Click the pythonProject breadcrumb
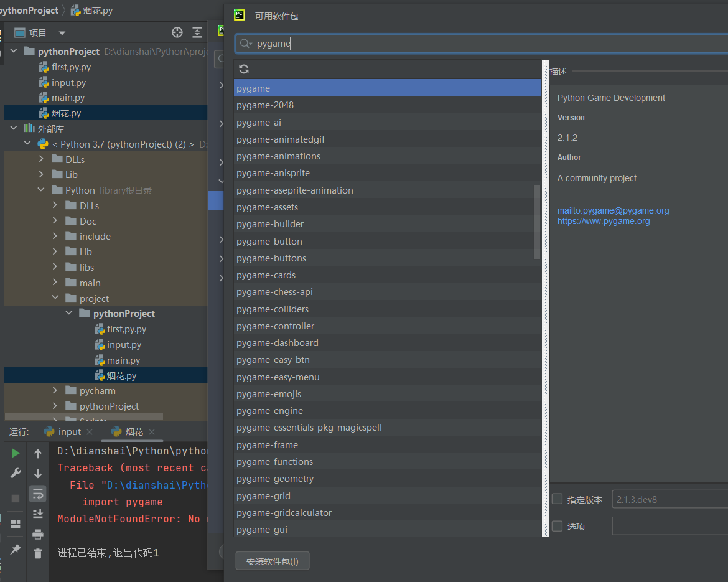The width and height of the screenshot is (728, 582). point(29,10)
